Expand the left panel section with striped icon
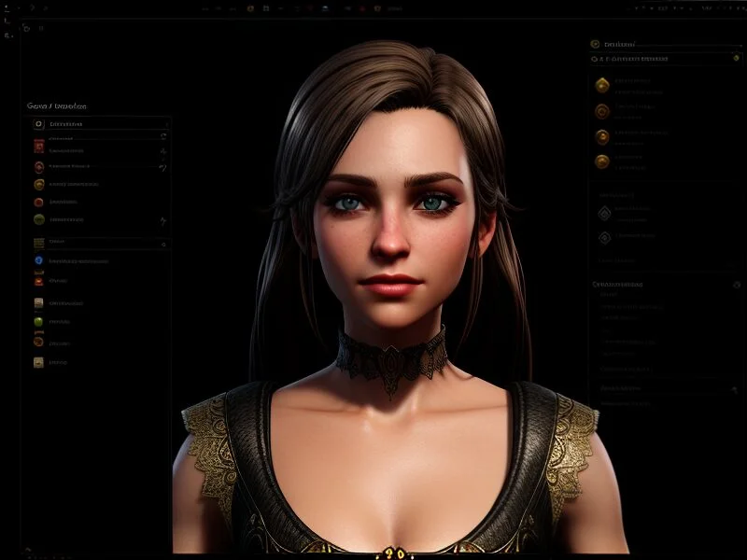The height and width of the screenshot is (560, 747). click(38, 243)
